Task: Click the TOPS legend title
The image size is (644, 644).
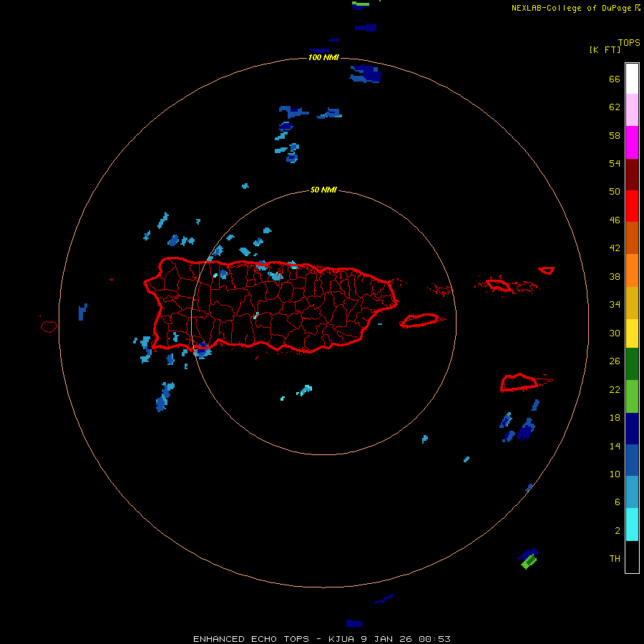Action: point(629,42)
